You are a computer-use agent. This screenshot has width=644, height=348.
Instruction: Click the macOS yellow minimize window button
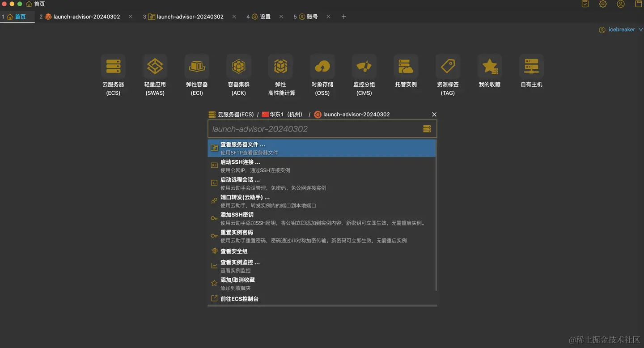click(x=12, y=4)
